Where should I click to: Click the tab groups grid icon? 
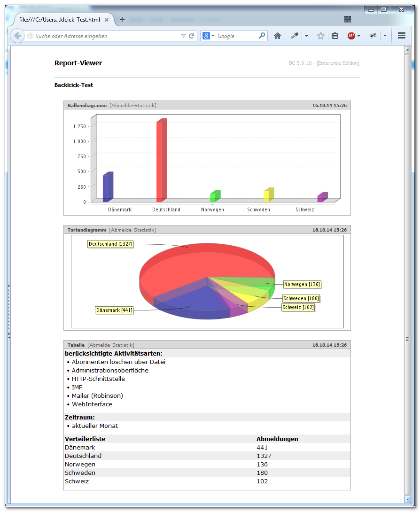tap(348, 20)
